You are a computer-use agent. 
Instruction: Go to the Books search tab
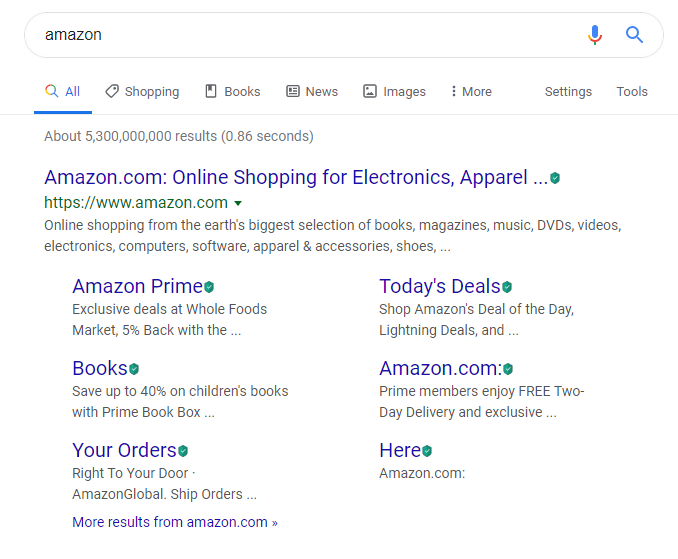233,91
